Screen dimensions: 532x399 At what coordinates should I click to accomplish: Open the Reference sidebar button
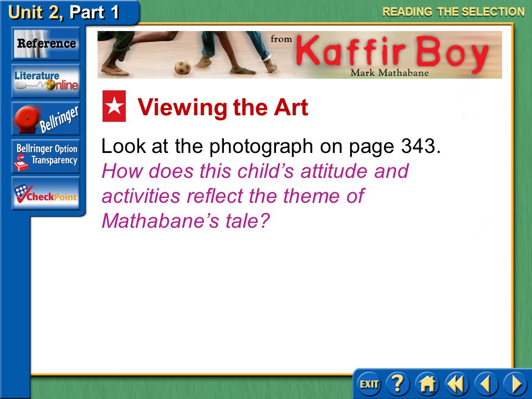(46, 43)
